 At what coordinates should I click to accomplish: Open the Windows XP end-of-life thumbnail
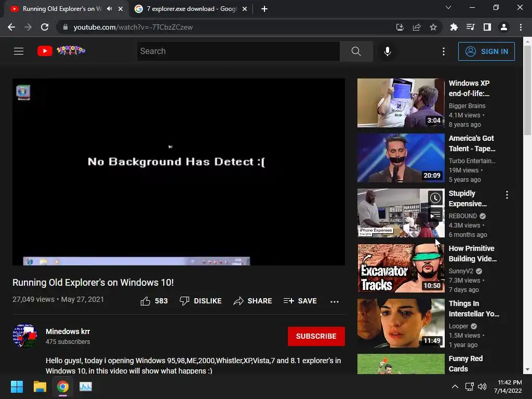coord(401,103)
